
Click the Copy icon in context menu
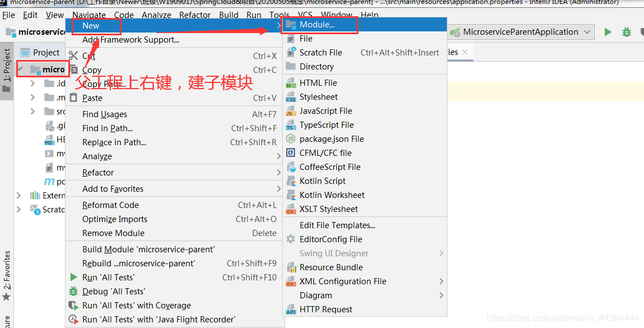[74, 70]
